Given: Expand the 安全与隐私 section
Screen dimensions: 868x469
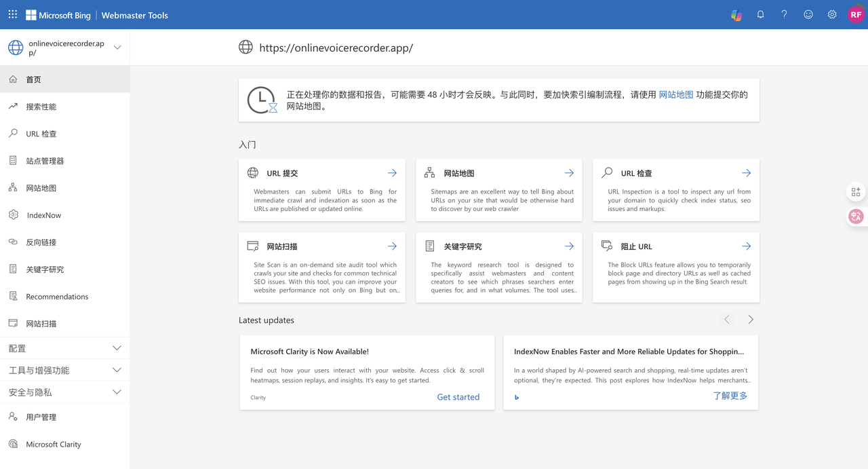Looking at the screenshot, I should (117, 392).
